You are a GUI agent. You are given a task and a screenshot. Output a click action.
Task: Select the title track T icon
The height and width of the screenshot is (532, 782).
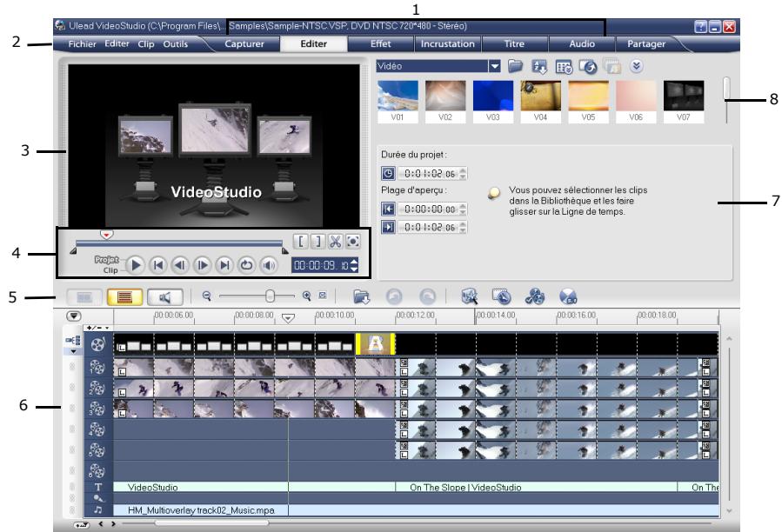(97, 487)
